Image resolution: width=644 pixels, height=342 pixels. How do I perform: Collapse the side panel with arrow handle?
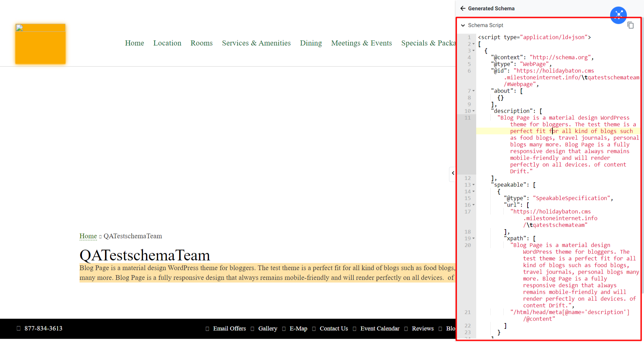(x=453, y=173)
